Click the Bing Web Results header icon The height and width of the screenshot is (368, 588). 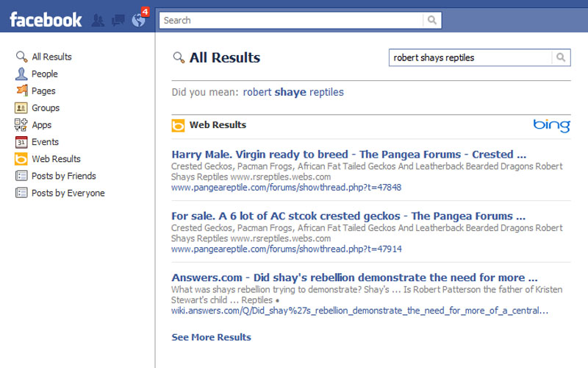178,125
